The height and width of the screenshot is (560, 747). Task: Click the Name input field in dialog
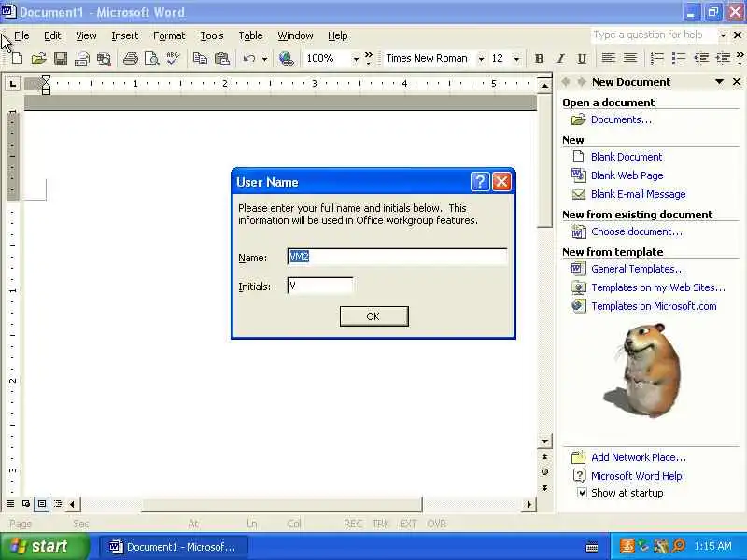[398, 257]
